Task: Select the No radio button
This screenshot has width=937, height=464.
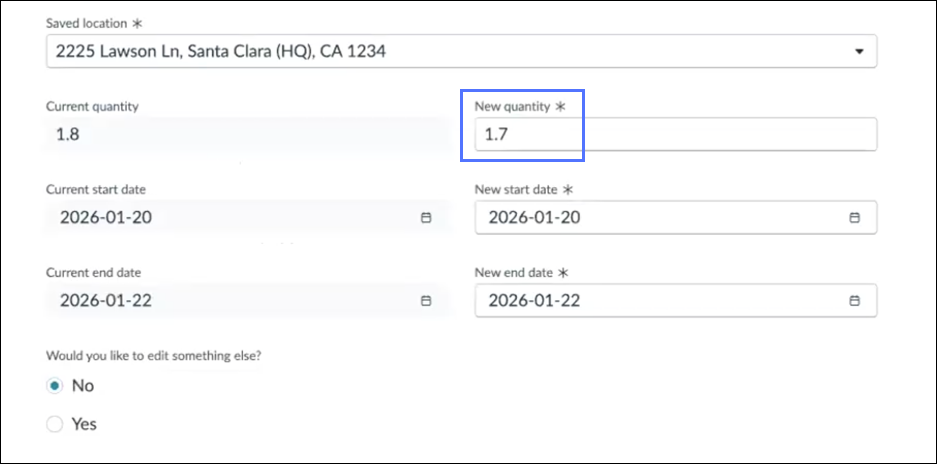Action: pyautogui.click(x=55, y=386)
